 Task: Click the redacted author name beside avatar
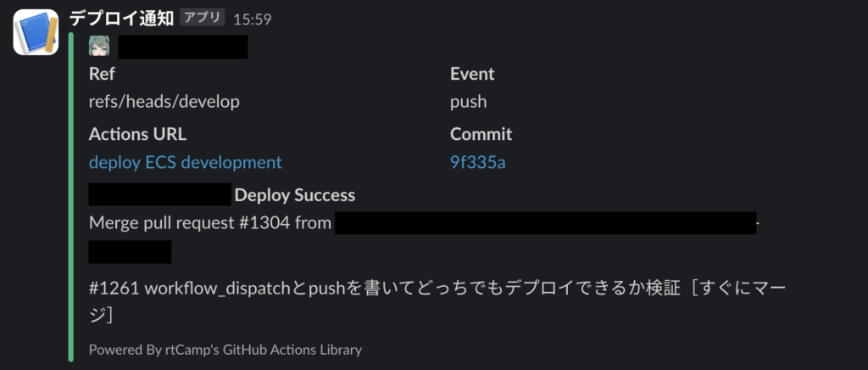(x=183, y=47)
